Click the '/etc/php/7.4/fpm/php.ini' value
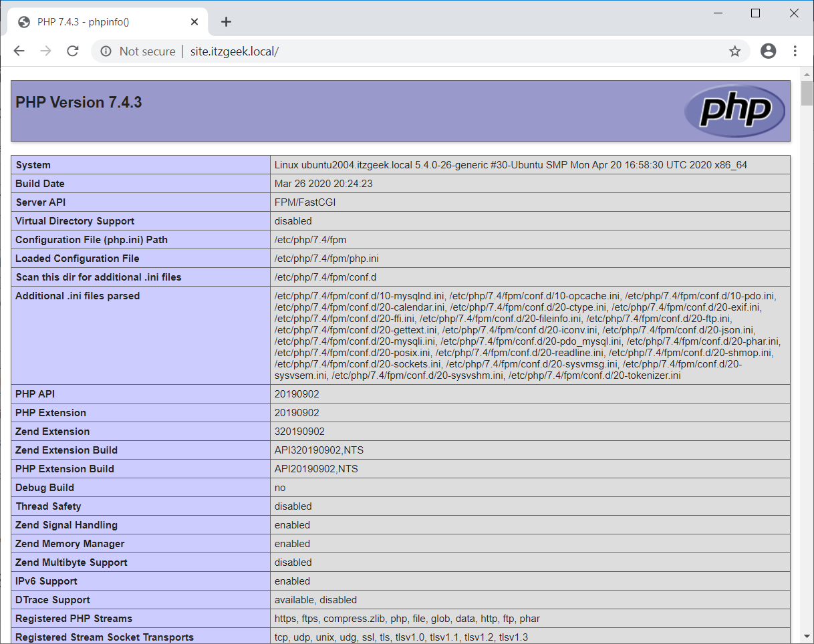This screenshot has height=644, width=814. pos(327,259)
